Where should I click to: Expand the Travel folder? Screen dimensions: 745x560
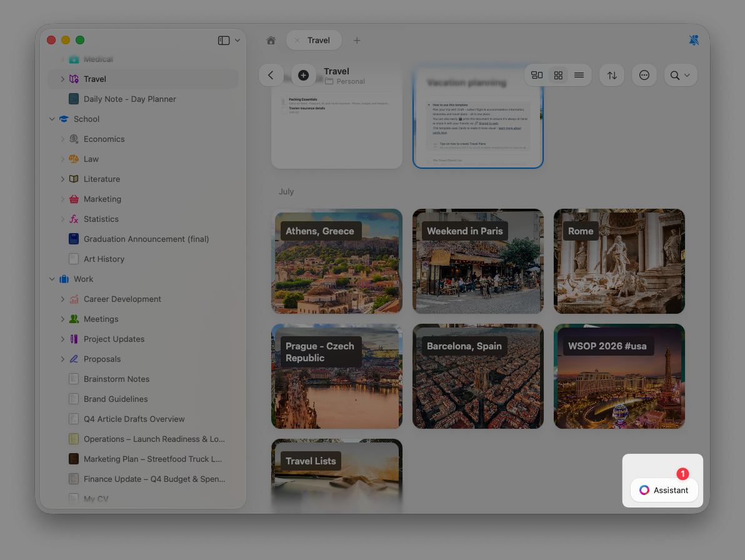pos(62,79)
